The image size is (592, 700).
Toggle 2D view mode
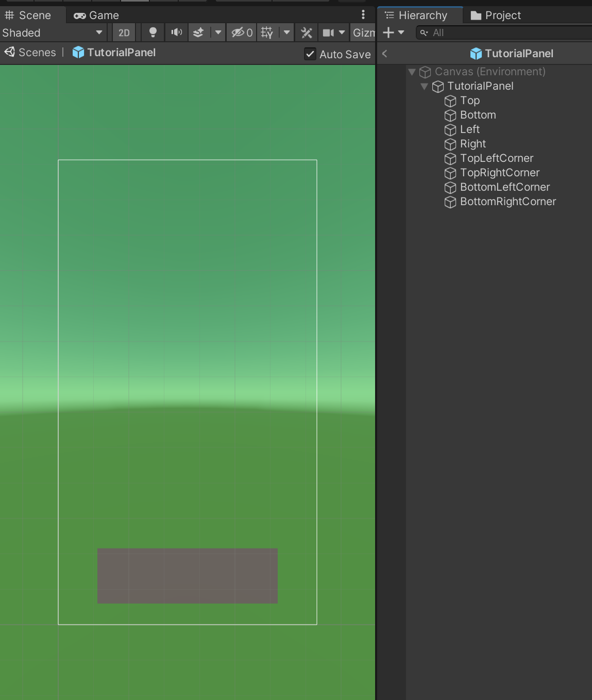[124, 32]
